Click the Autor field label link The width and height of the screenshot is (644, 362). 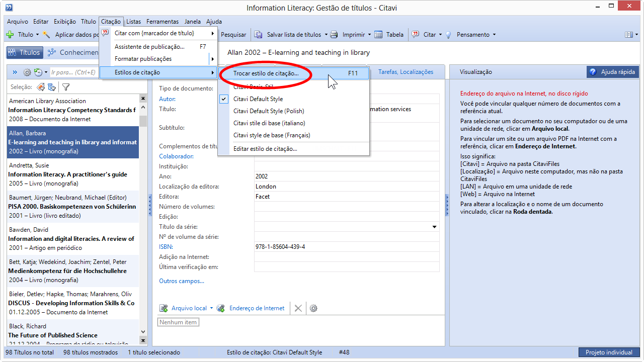click(168, 99)
